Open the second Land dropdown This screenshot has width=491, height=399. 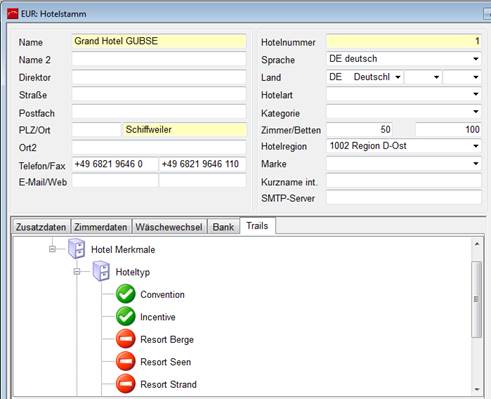(x=436, y=77)
